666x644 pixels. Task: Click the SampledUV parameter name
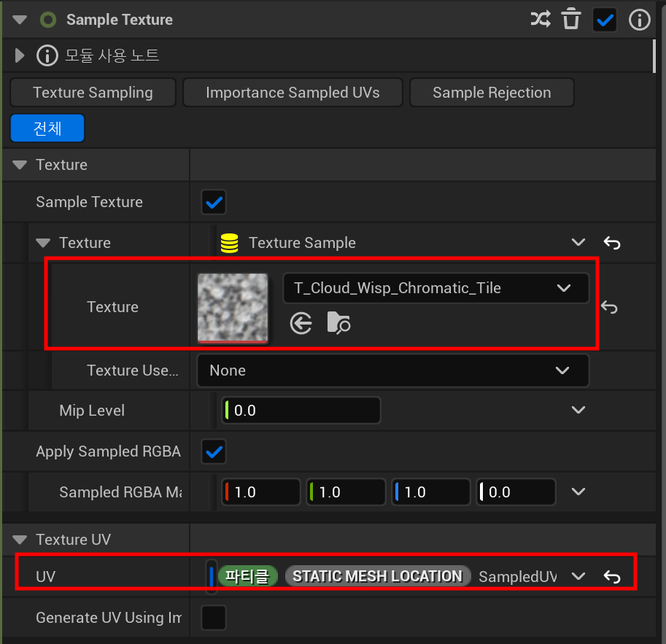point(518,576)
